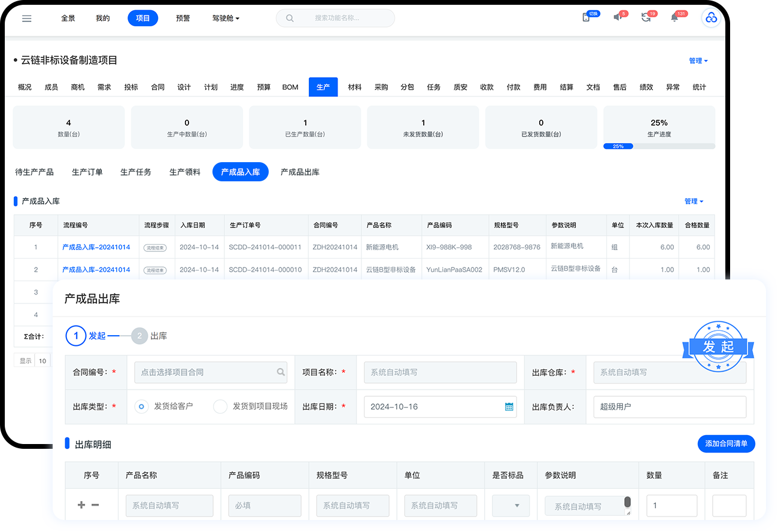
Task: Open the notification bell icon
Action: (x=674, y=18)
